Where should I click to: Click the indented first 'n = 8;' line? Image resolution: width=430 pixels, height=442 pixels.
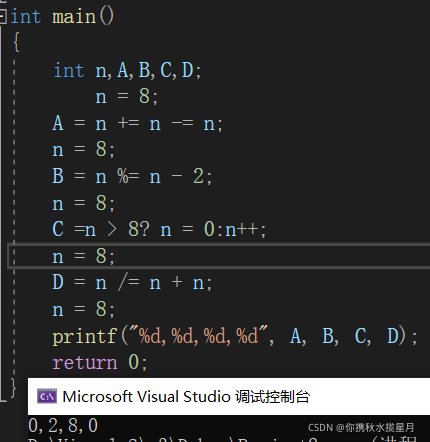coord(127,97)
